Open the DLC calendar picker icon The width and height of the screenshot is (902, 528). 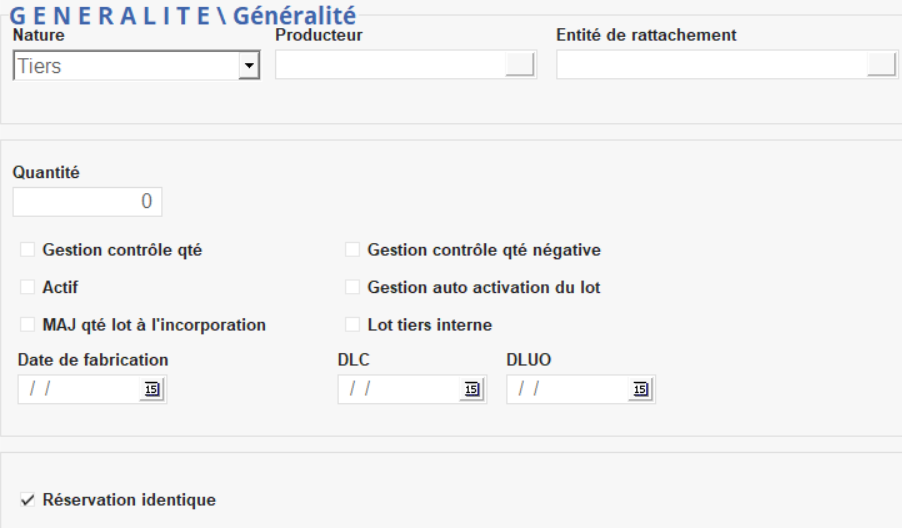(x=472, y=390)
